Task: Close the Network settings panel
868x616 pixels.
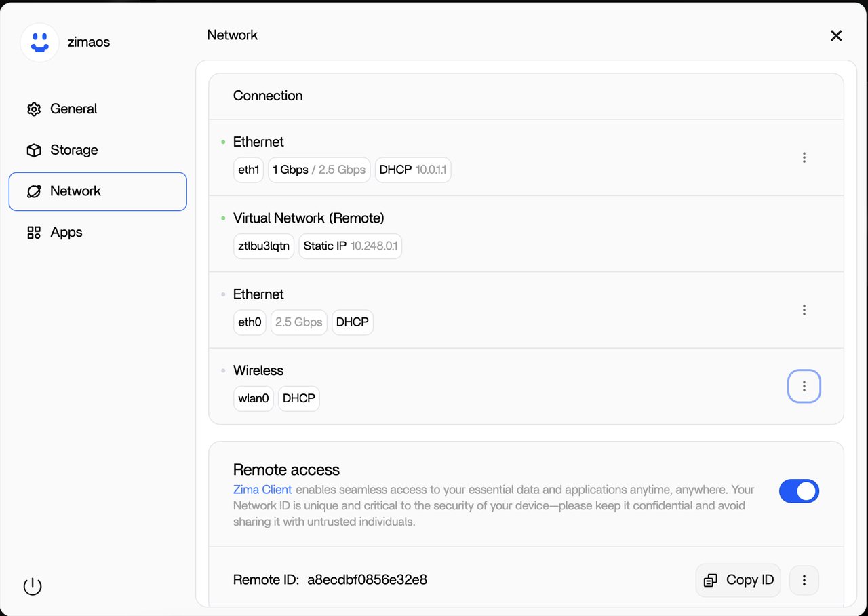Action: pyautogui.click(x=836, y=36)
